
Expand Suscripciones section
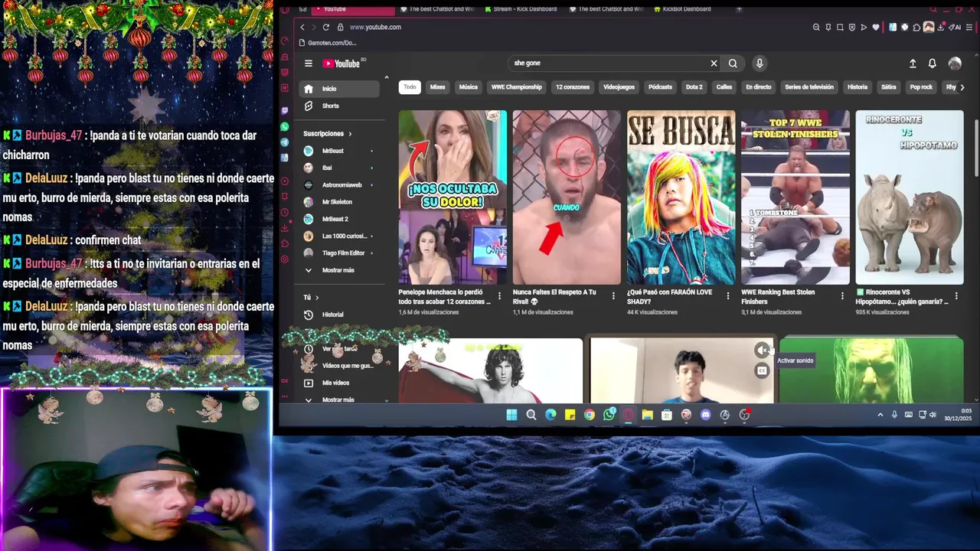point(327,134)
